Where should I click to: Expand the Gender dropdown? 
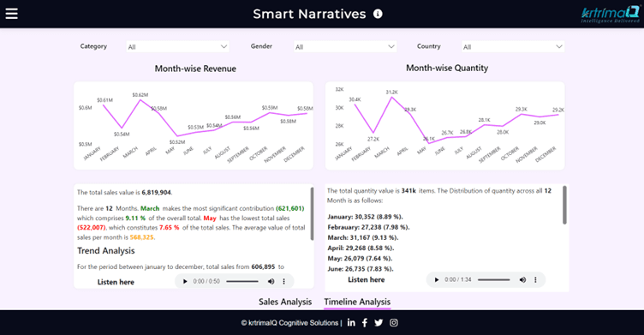click(345, 47)
